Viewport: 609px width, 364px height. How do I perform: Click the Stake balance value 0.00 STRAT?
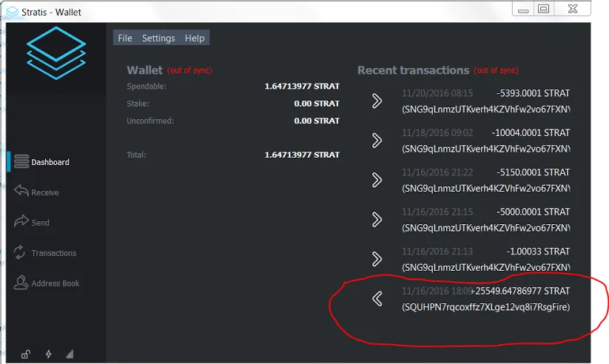point(317,104)
